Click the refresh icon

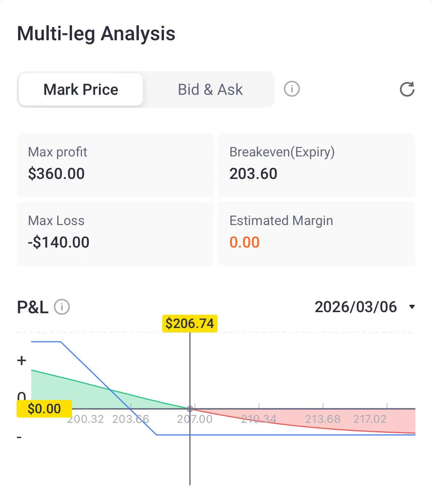407,89
